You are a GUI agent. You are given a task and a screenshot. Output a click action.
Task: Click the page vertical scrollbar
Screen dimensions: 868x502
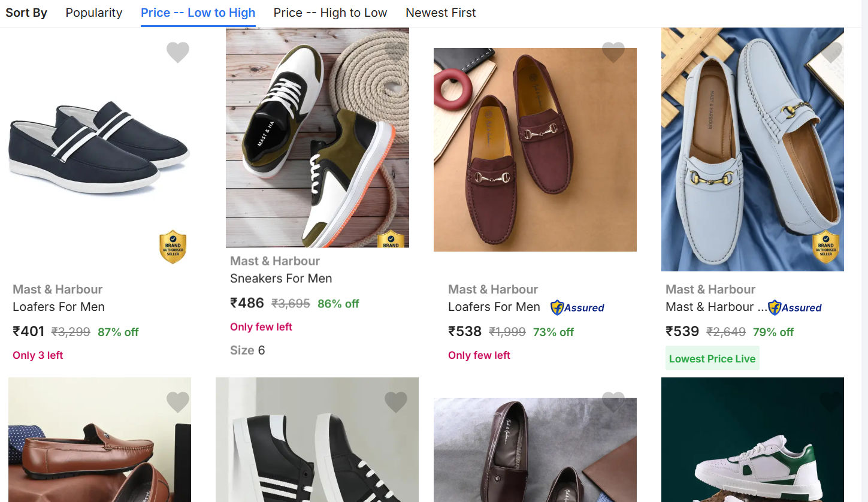[864, 251]
